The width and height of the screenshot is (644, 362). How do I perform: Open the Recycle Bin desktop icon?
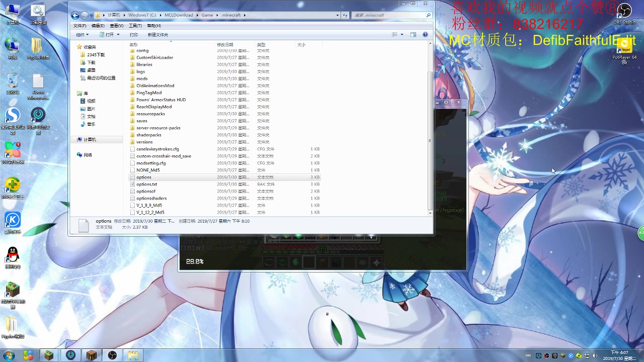pos(13,84)
